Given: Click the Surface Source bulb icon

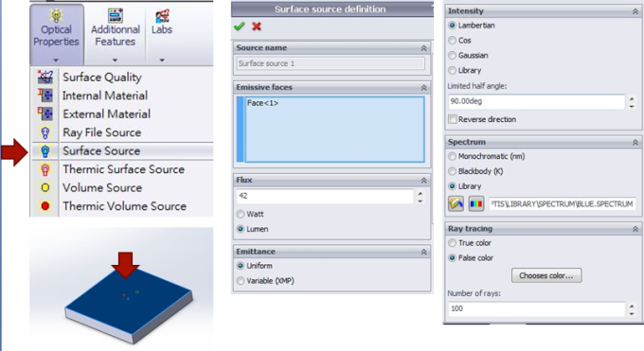Looking at the screenshot, I should 45,150.
